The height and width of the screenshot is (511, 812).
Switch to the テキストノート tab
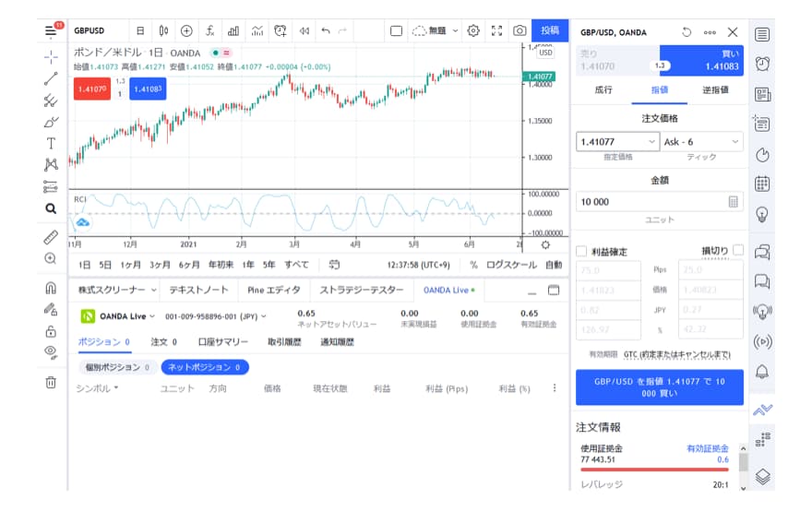click(199, 290)
